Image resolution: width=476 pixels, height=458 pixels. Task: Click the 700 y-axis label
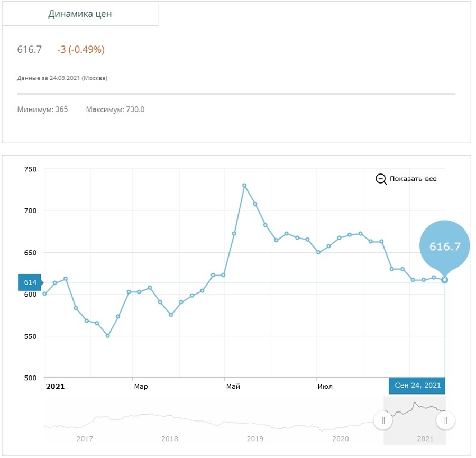click(x=30, y=211)
